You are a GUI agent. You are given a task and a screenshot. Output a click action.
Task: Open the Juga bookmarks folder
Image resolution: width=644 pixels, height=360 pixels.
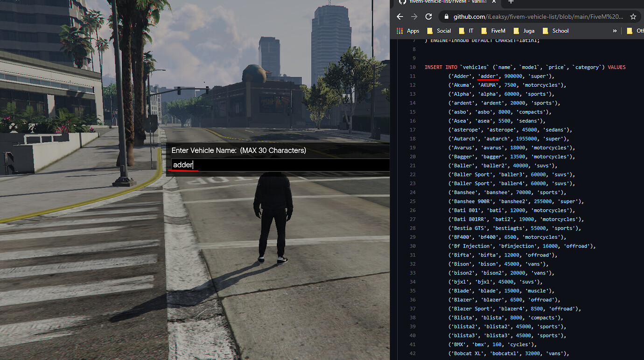click(524, 31)
